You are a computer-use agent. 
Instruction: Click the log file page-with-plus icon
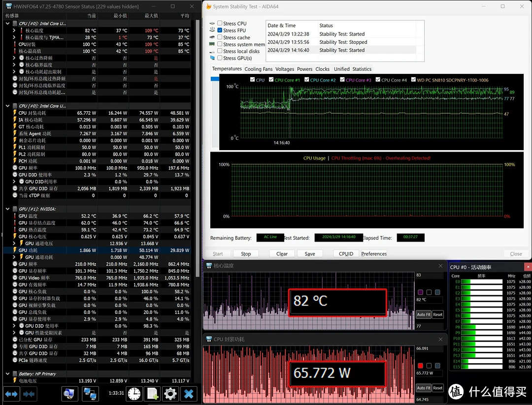coord(152,394)
